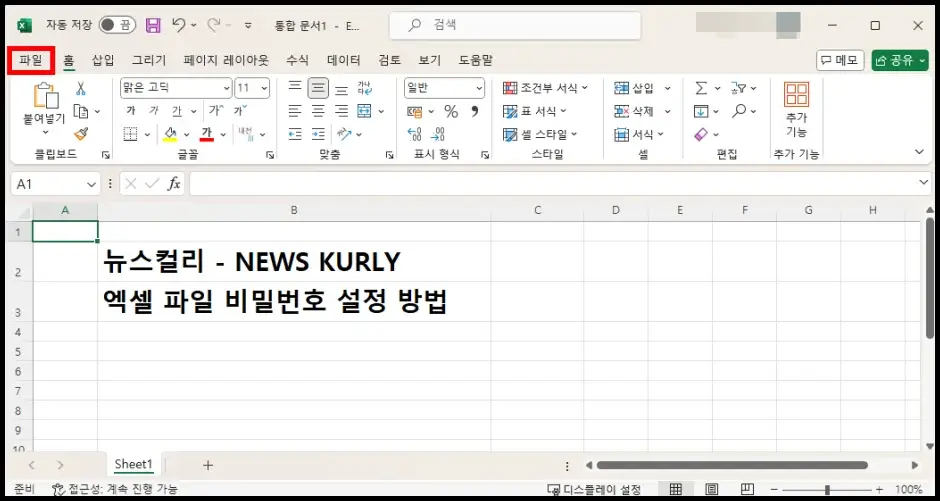
Task: Click the 메모 comments button
Action: pos(840,60)
